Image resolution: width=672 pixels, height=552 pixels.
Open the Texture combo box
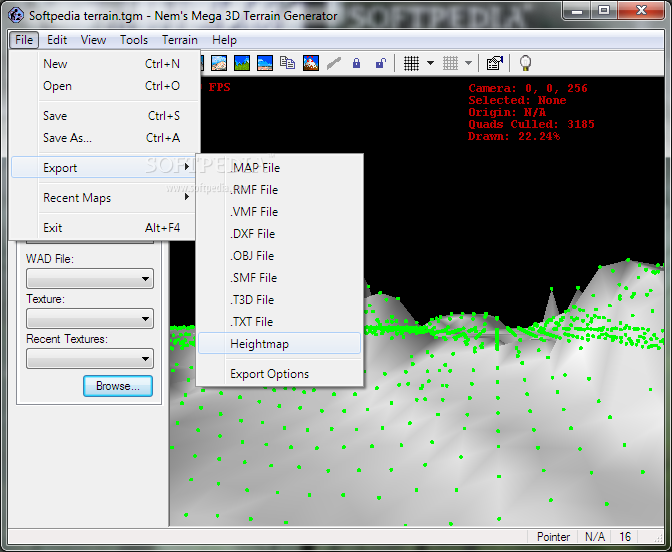[x=90, y=318]
